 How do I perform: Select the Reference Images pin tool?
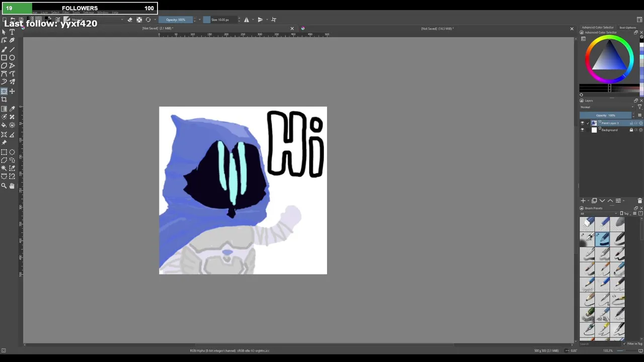coord(4,142)
